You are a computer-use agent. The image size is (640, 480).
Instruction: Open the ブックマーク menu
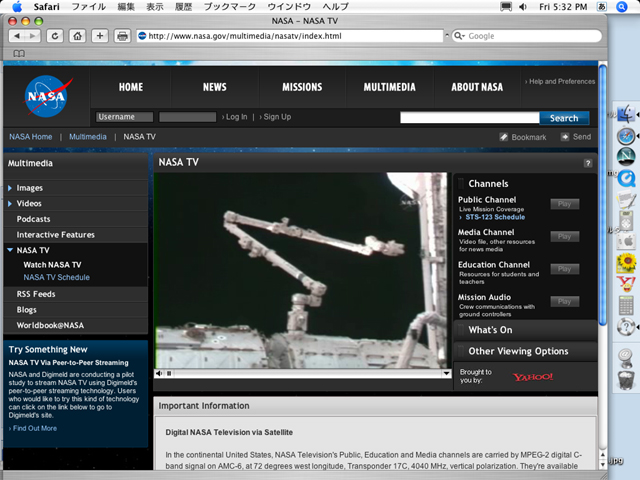(x=230, y=7)
